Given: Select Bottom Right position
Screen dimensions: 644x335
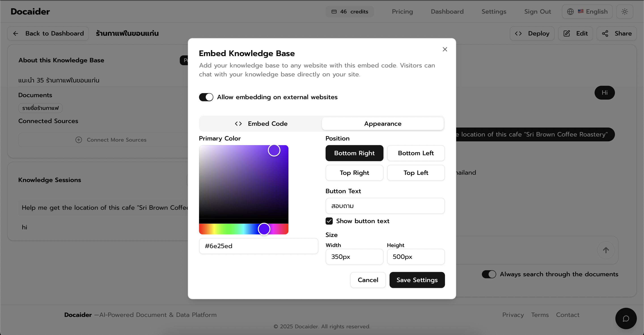Looking at the screenshot, I should [x=354, y=153].
